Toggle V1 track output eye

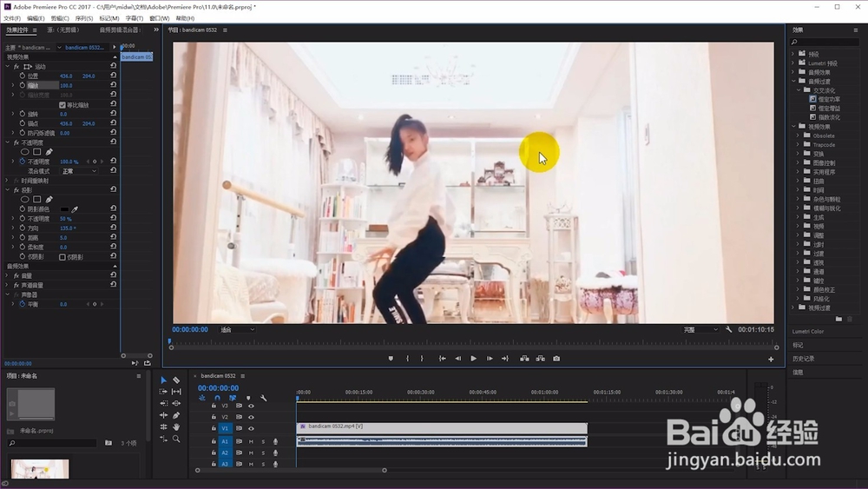pos(252,428)
